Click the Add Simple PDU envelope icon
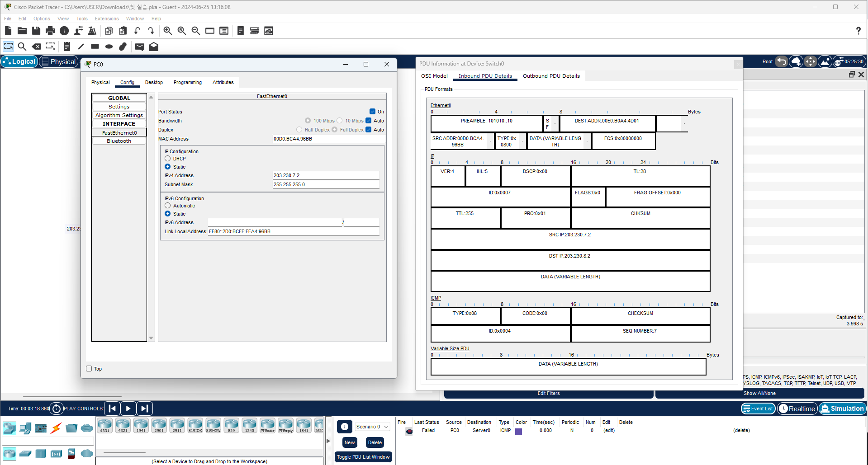Viewport: 868px width, 465px height. 140,47
